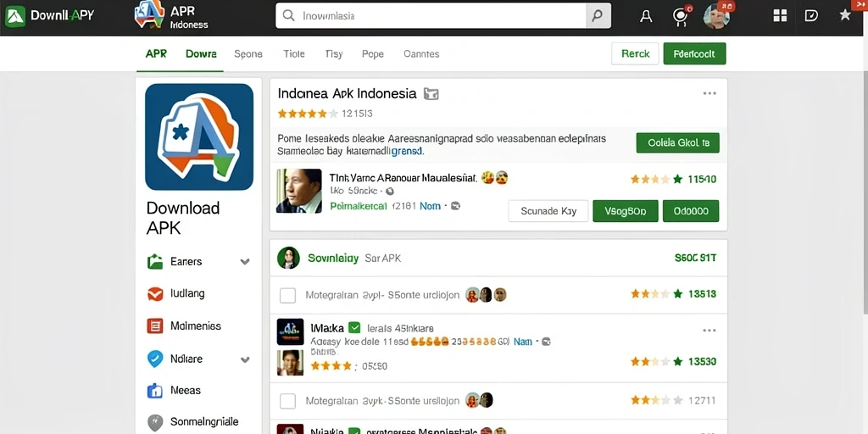This screenshot has width=868, height=434.
Task: Switch to the Oanntes tab
Action: 421,53
